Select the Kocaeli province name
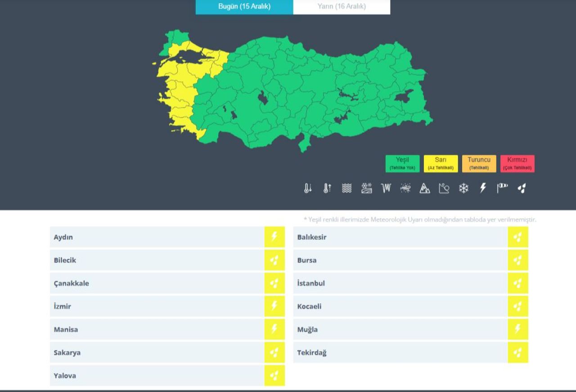This screenshot has height=392, width=576. click(x=309, y=306)
